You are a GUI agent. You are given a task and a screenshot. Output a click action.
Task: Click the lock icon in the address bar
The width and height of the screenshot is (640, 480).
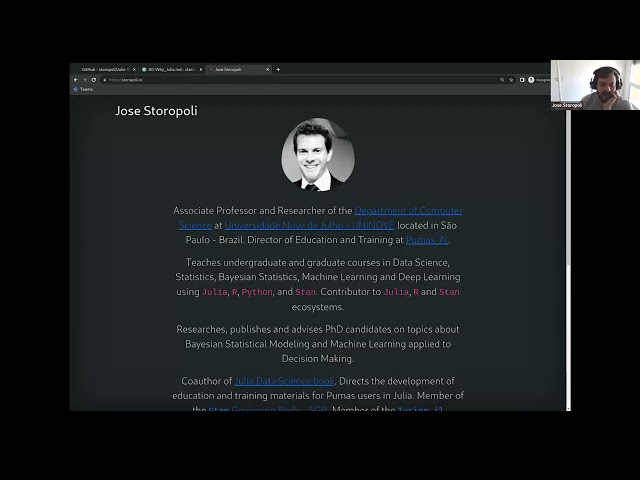point(105,80)
